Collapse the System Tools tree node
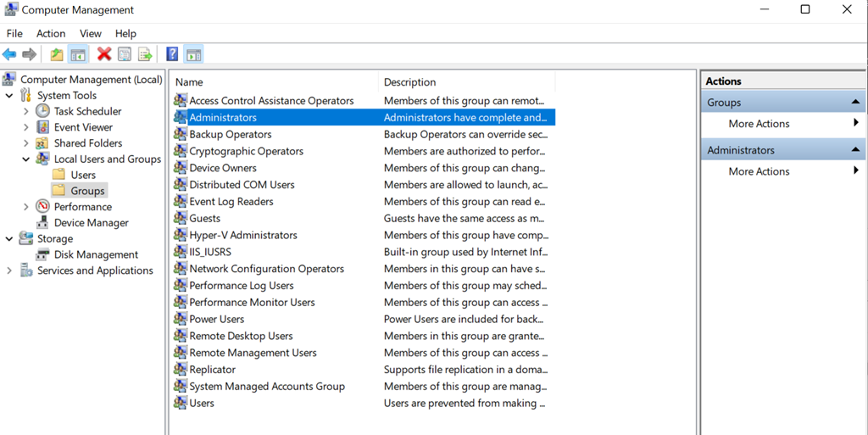 tap(9, 96)
